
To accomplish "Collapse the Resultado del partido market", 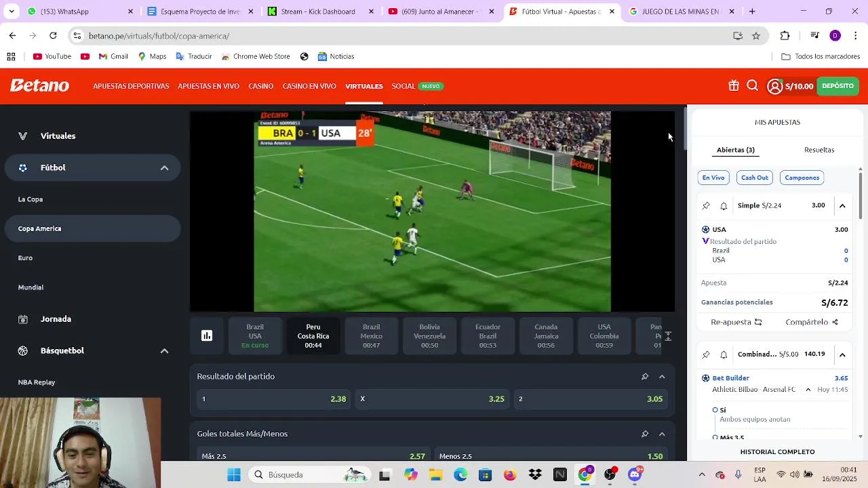I will tap(662, 376).
